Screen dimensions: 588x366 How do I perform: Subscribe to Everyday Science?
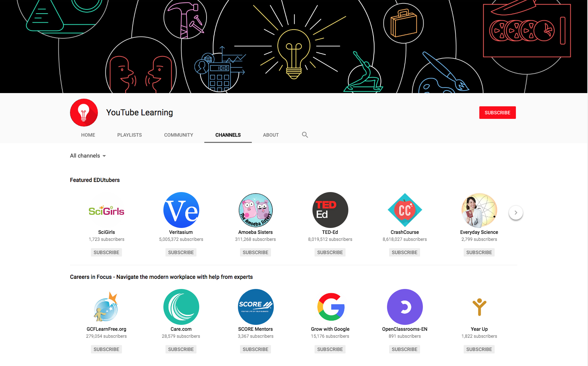coord(479,252)
